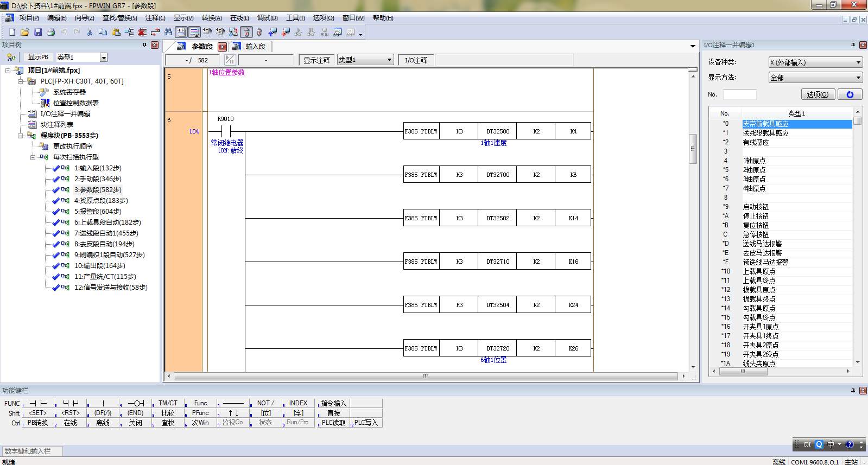Screen dimensions: 868x465
Task: Click the I/O comment list horizontal scrollbar
Action: [x=780, y=372]
